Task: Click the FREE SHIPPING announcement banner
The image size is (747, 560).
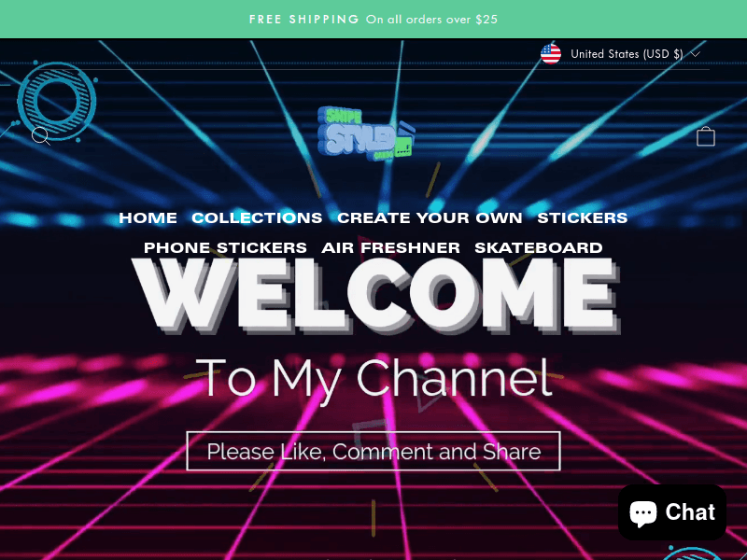Action: [x=373, y=19]
